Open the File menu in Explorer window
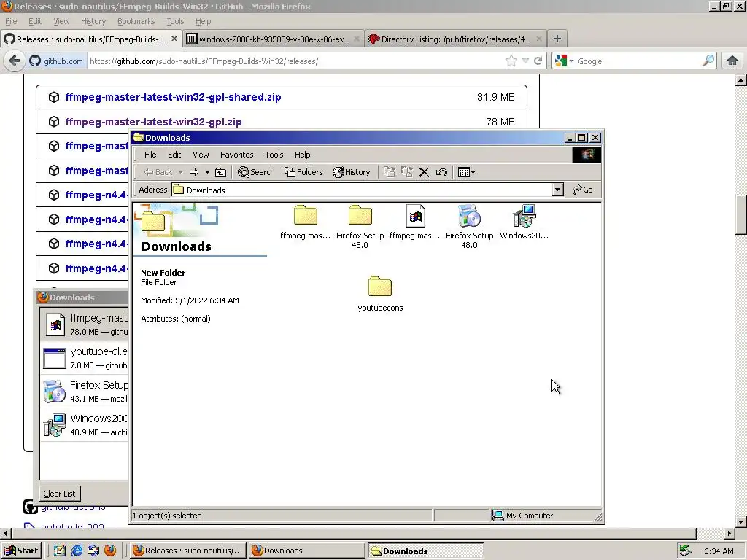The width and height of the screenshot is (747, 560). click(x=150, y=155)
